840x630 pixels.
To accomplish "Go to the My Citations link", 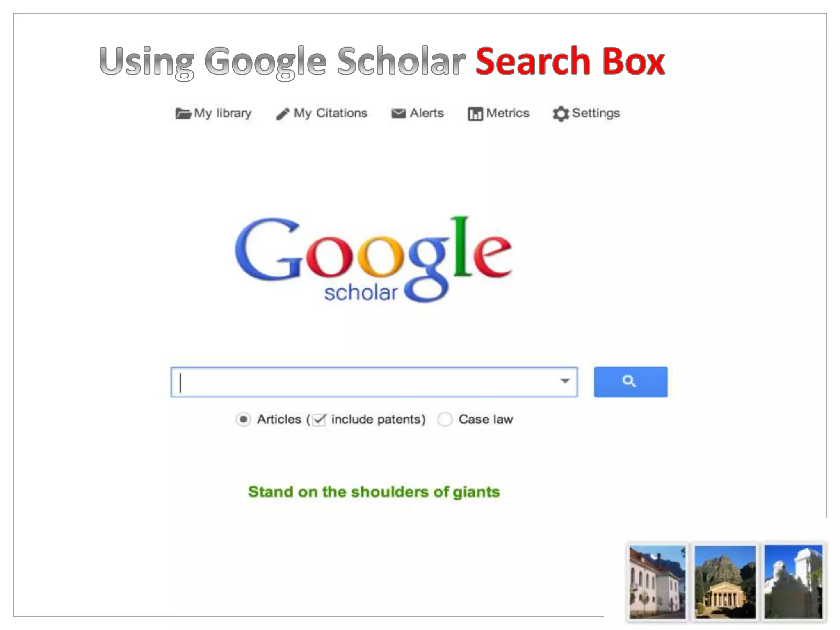I will click(331, 113).
